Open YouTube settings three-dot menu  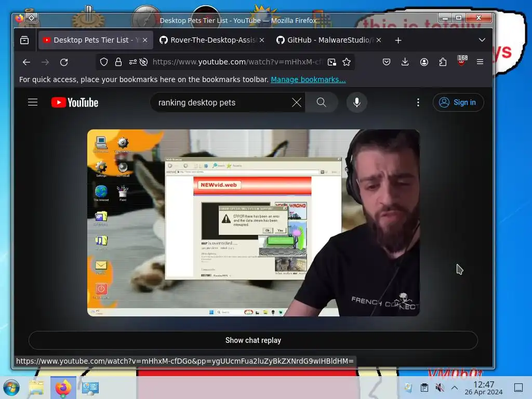coord(418,102)
